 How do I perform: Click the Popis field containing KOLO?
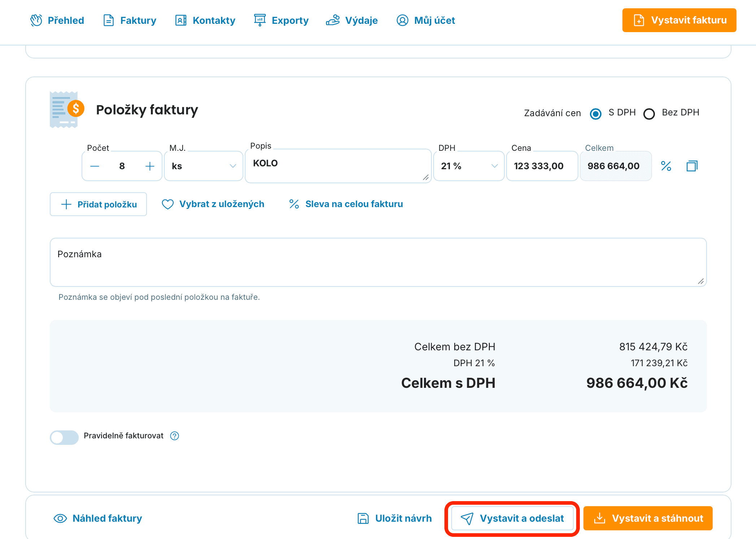pos(338,166)
